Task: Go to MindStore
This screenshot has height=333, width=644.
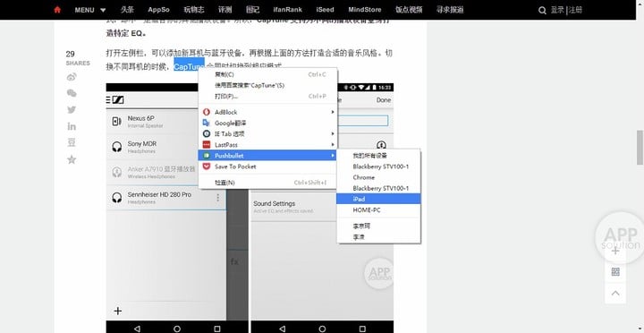Action: (365, 10)
